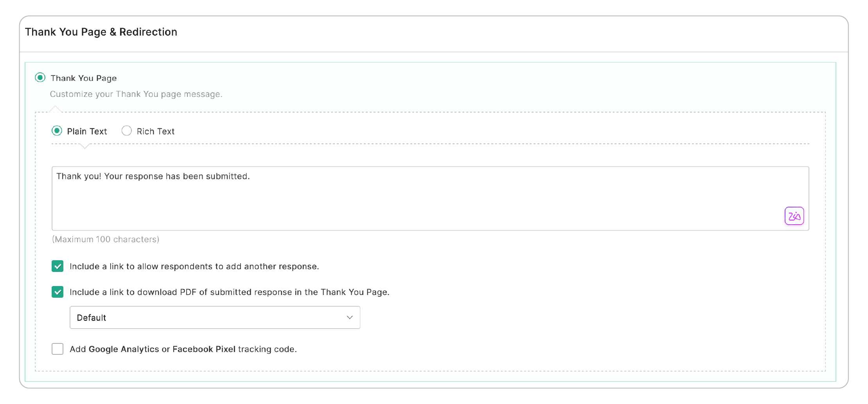Click the 'Thank You Page' option label
Viewport: 868px width, 404px height.
pyautogui.click(x=83, y=78)
